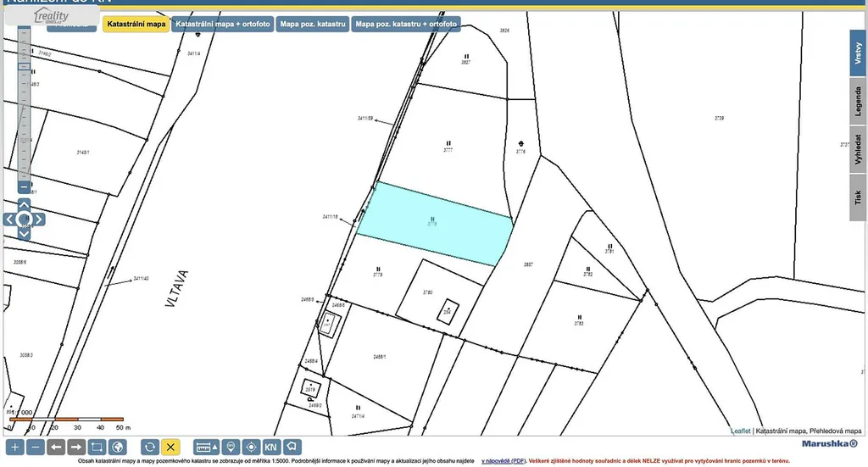Go to previous map view arrow
This screenshot has height=467, width=868.
(56, 447)
